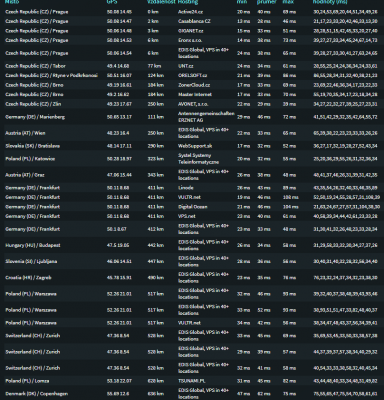
Task: Select the '442 km' distance cell
Action: click(156, 245)
